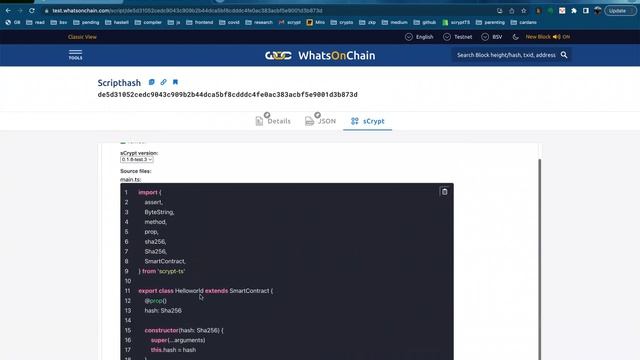Open the 'github' bookmarks folder
Image resolution: width=640 pixels, height=360 pixels.
[x=424, y=22]
